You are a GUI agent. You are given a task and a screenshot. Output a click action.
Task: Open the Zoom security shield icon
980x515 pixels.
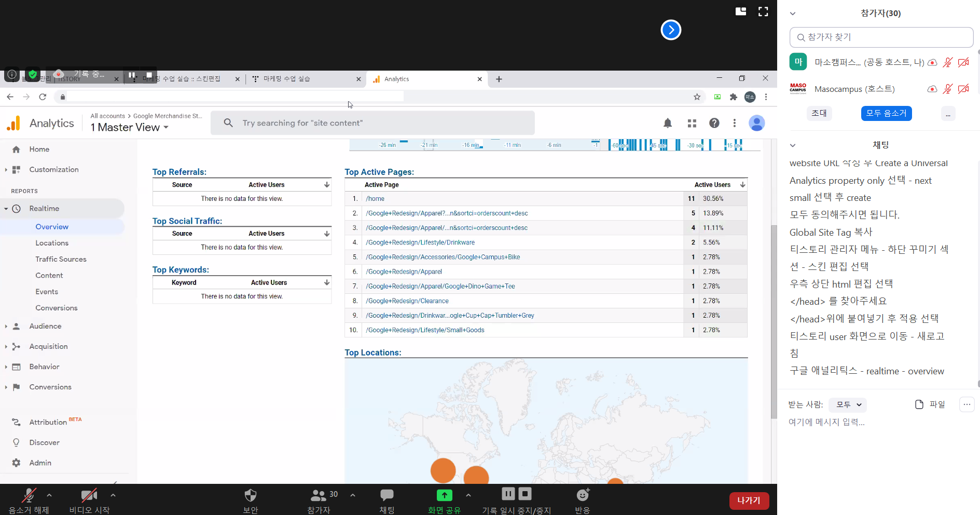click(x=251, y=495)
